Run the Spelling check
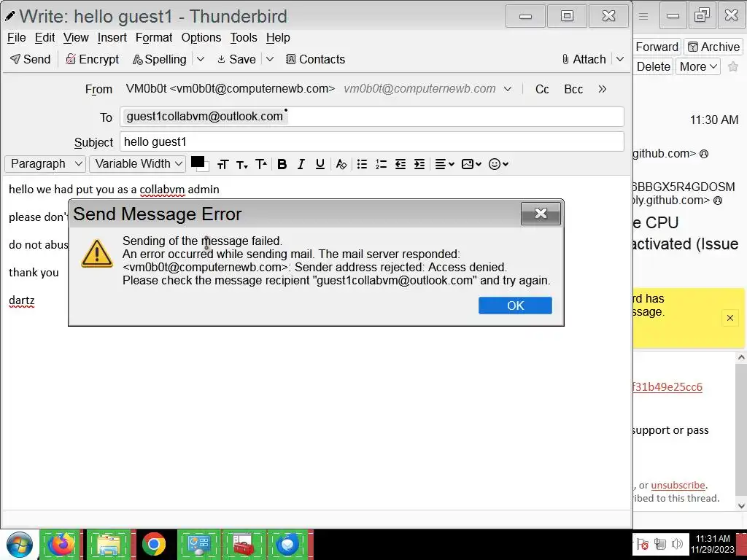Viewport: 747px width, 560px height. tap(160, 59)
